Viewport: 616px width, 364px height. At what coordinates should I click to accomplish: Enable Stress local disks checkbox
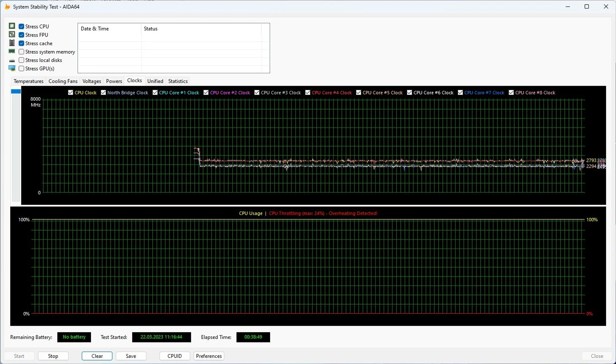(21, 60)
